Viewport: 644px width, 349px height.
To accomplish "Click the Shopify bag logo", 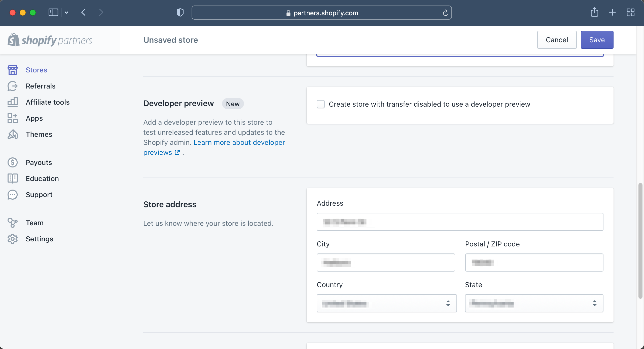I will click(x=13, y=40).
